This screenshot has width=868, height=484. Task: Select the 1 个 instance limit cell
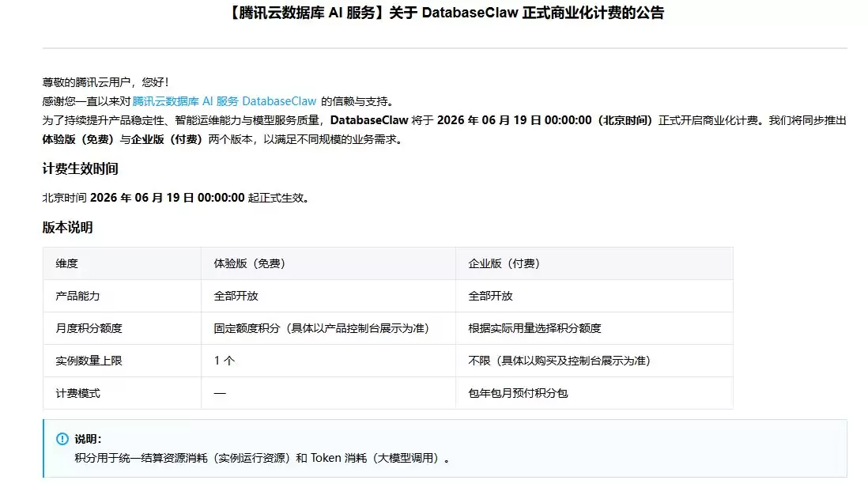pyautogui.click(x=328, y=361)
